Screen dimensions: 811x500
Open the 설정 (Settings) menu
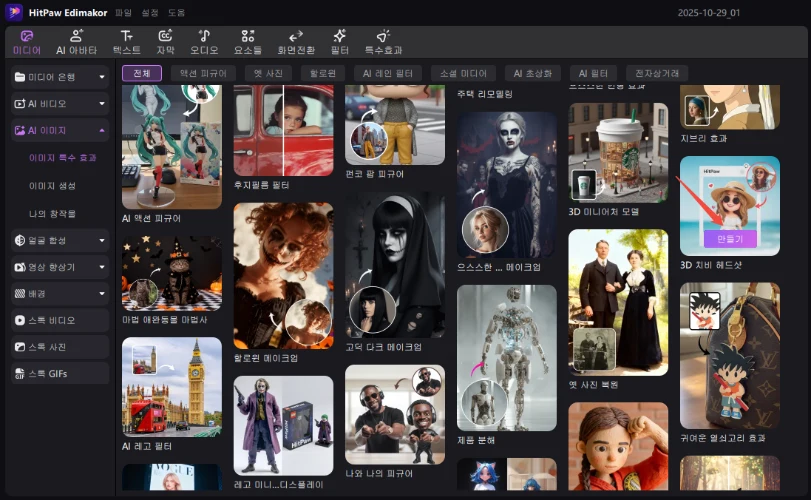pyautogui.click(x=149, y=12)
